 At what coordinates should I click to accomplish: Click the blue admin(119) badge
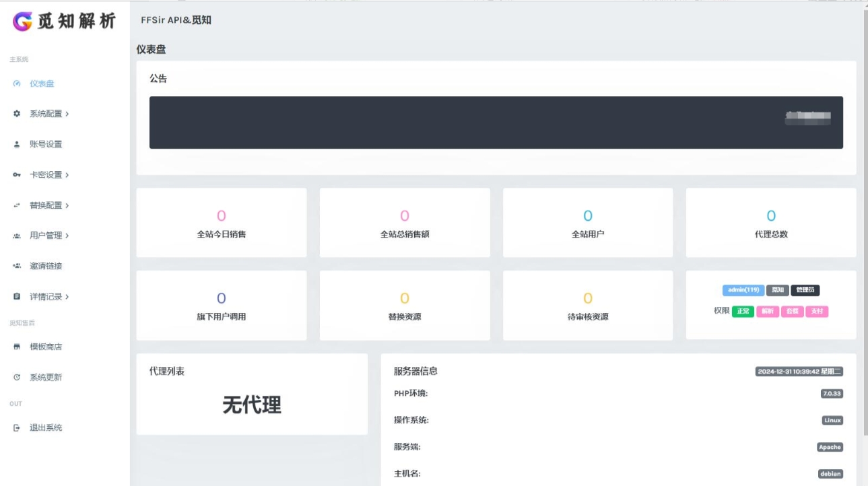(743, 290)
